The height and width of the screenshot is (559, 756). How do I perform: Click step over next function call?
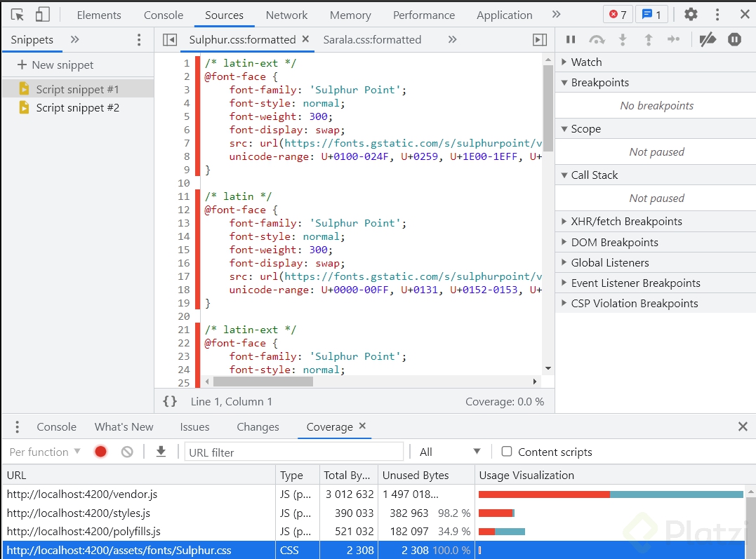597,39
